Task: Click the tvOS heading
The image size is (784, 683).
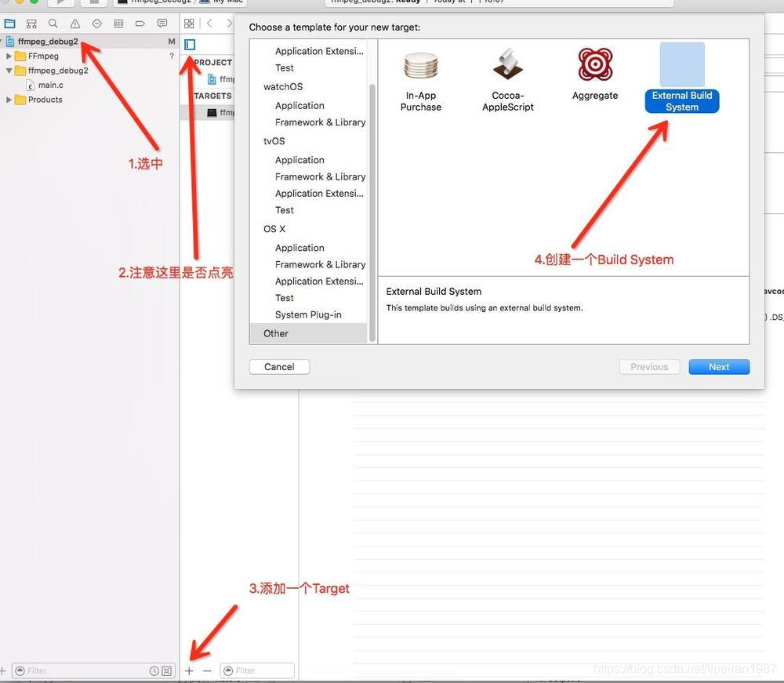Action: click(274, 141)
